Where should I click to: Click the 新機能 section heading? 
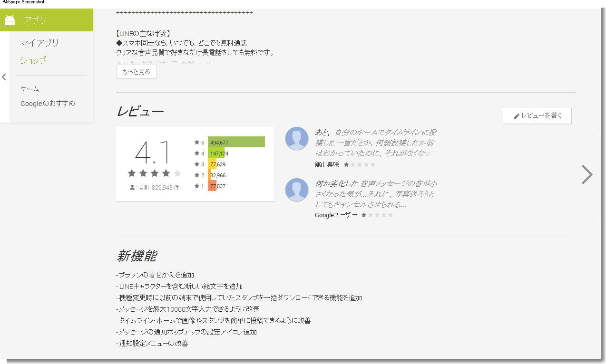137,256
